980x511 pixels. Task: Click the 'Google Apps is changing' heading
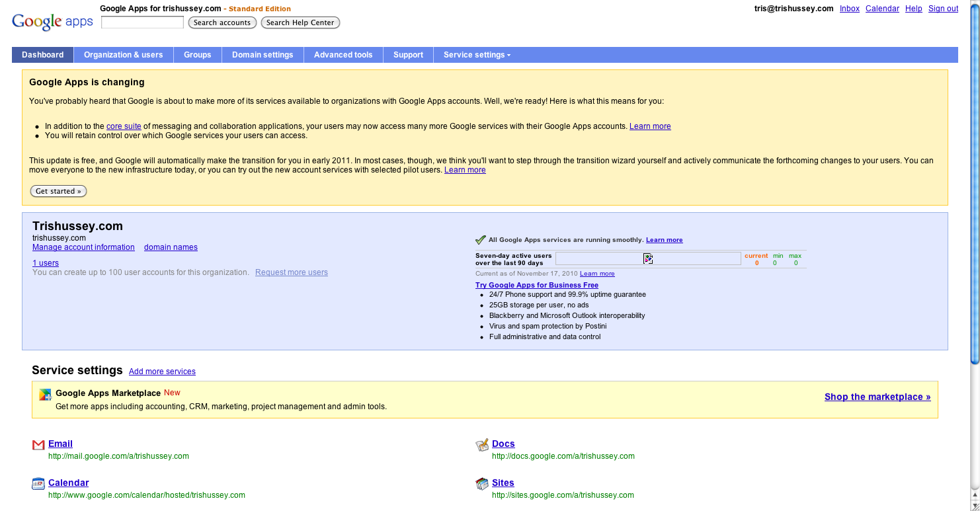pyautogui.click(x=87, y=83)
